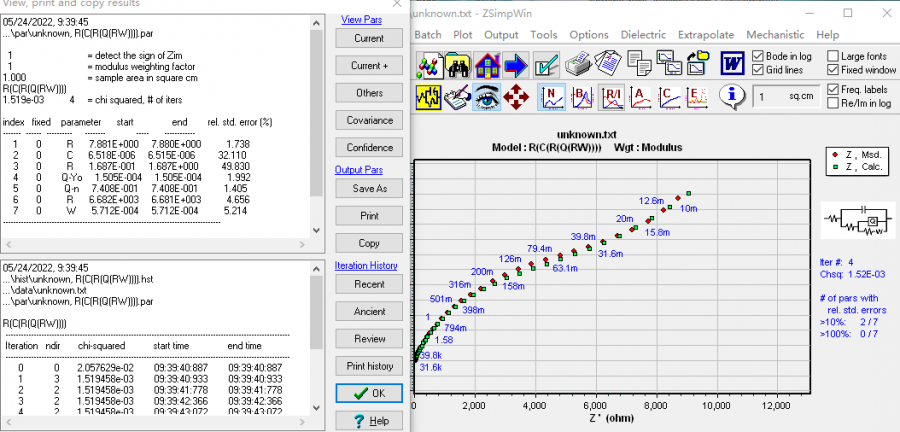Toggle the Freq. labels checkbox
Image resolution: width=900 pixels, height=432 pixels.
[x=833, y=89]
